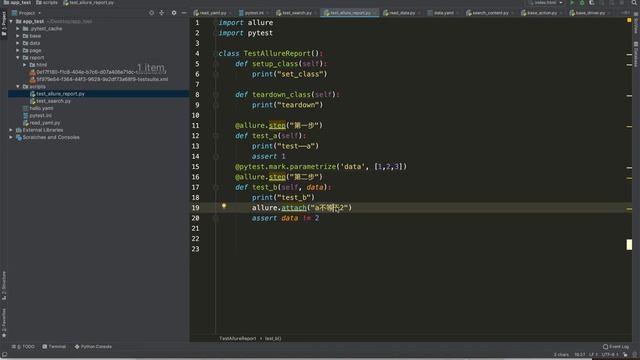Switch to read_data.py editor tab

click(402, 13)
